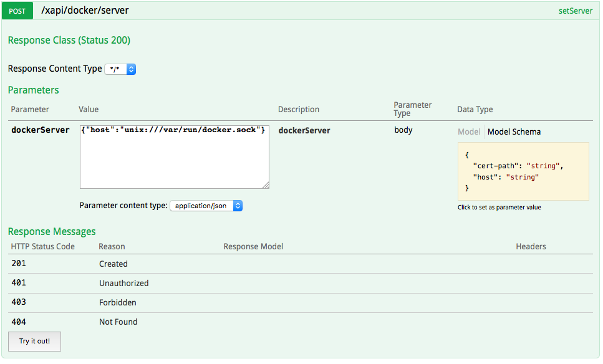This screenshot has height=364, width=603.
Task: Click the 403 status code cell
Action: coord(19,302)
